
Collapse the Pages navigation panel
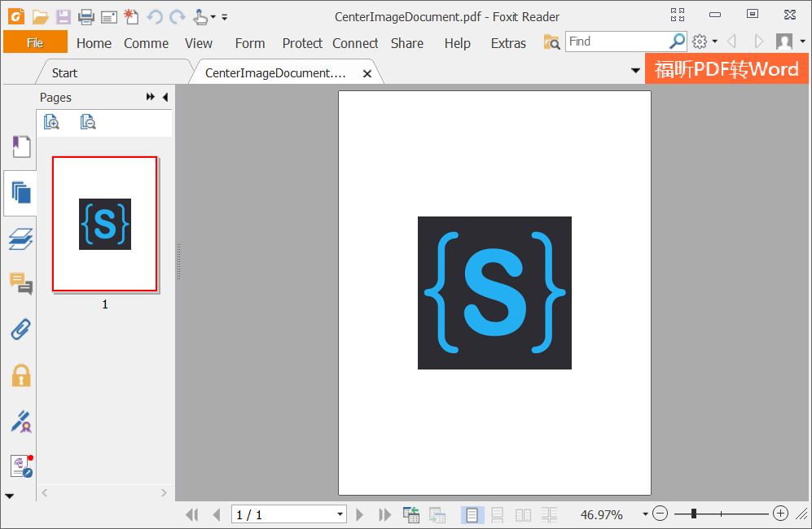tap(165, 97)
